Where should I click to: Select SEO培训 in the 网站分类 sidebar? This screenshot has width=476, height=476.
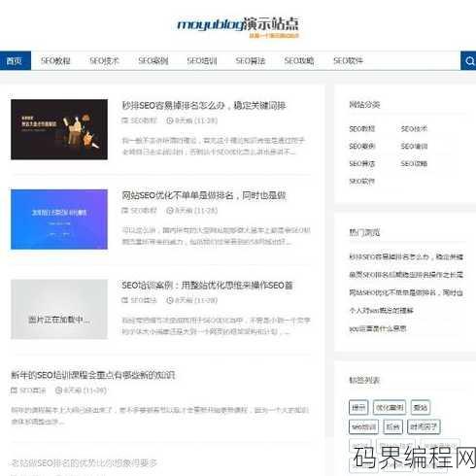(x=414, y=147)
